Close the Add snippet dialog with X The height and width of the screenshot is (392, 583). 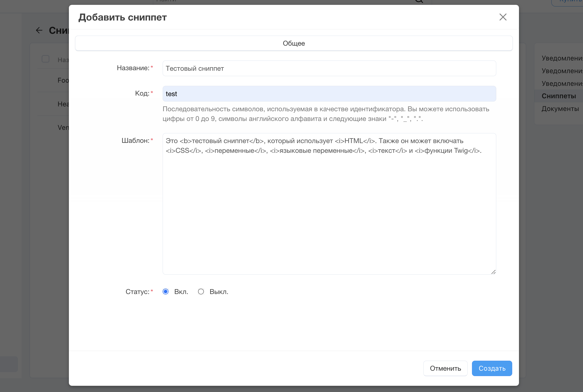503,17
